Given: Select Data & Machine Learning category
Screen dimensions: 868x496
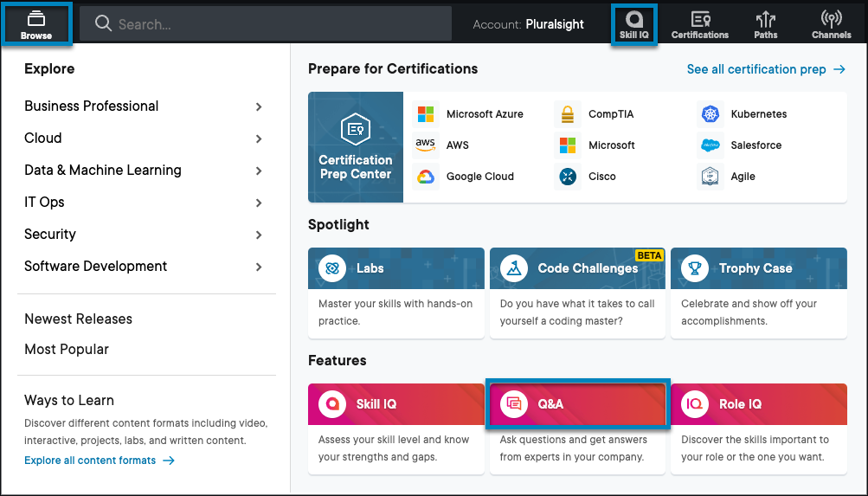Looking at the screenshot, I should click(x=103, y=170).
